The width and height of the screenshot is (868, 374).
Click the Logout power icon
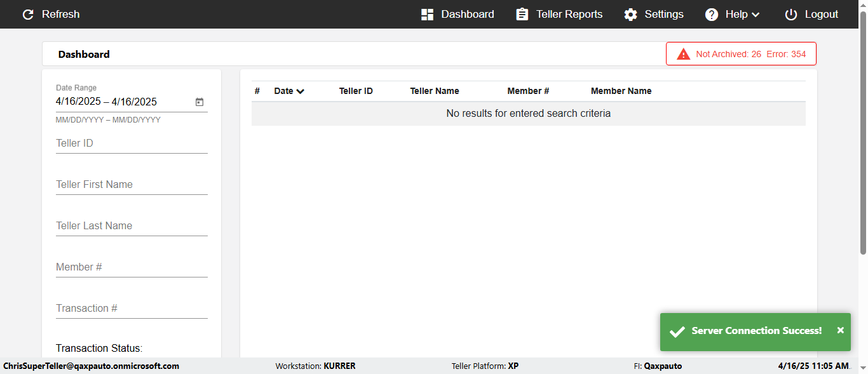coord(791,15)
